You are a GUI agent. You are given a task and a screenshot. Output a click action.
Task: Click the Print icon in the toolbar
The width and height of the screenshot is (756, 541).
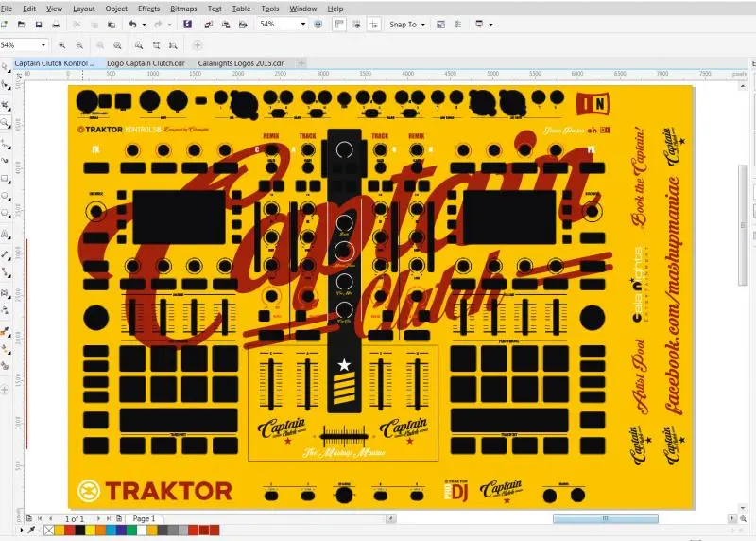[56, 24]
